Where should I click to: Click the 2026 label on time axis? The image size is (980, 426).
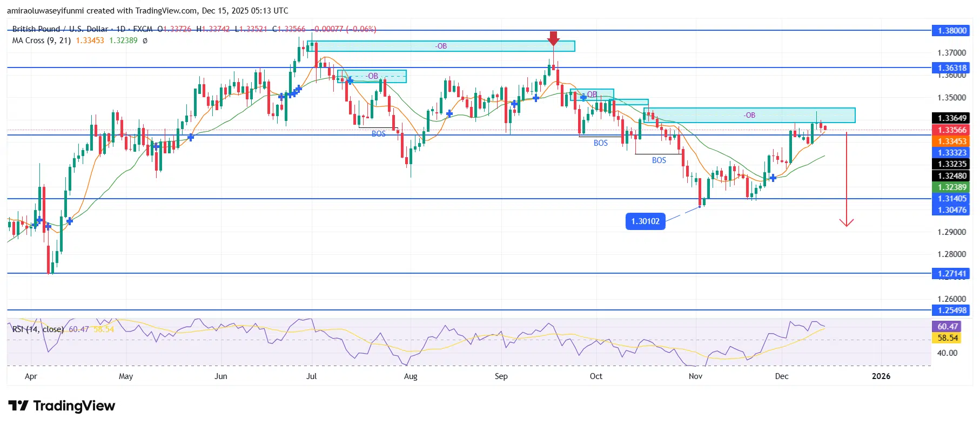coord(881,376)
